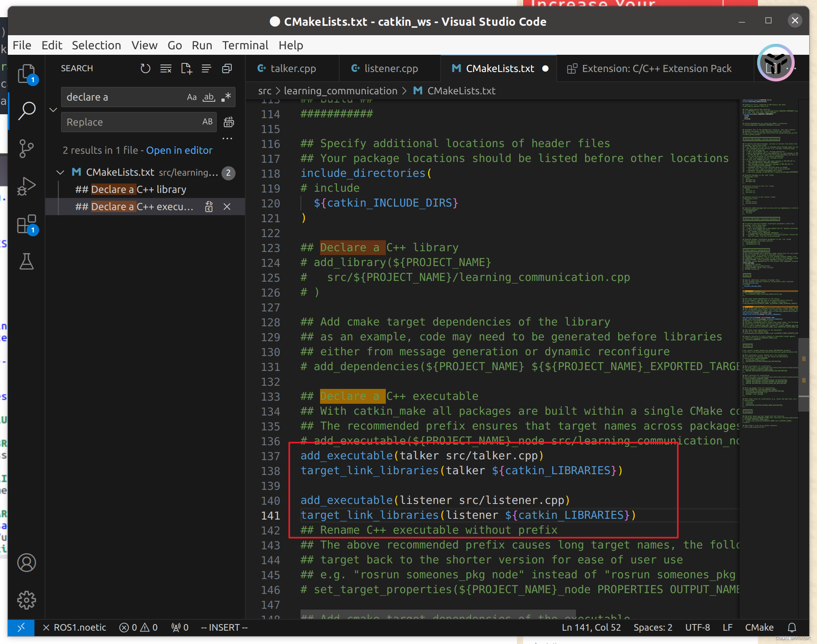The width and height of the screenshot is (817, 644).
Task: Switch to the talker.cpp tab
Action: point(293,68)
